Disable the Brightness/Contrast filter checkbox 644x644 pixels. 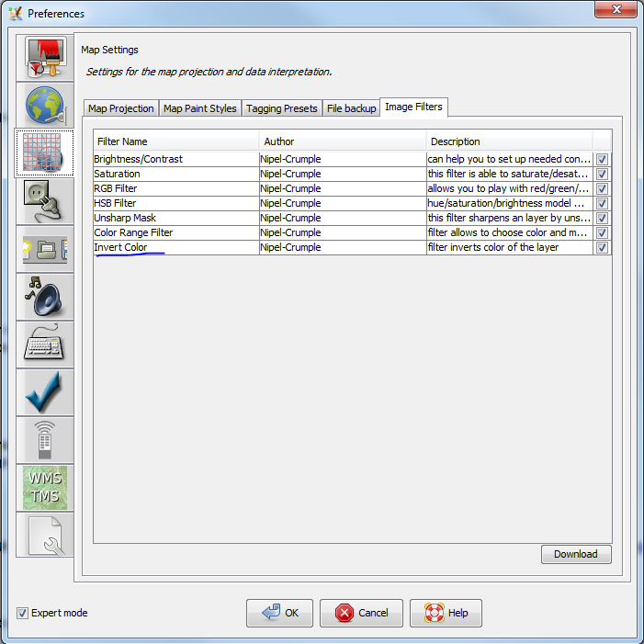tap(602, 159)
